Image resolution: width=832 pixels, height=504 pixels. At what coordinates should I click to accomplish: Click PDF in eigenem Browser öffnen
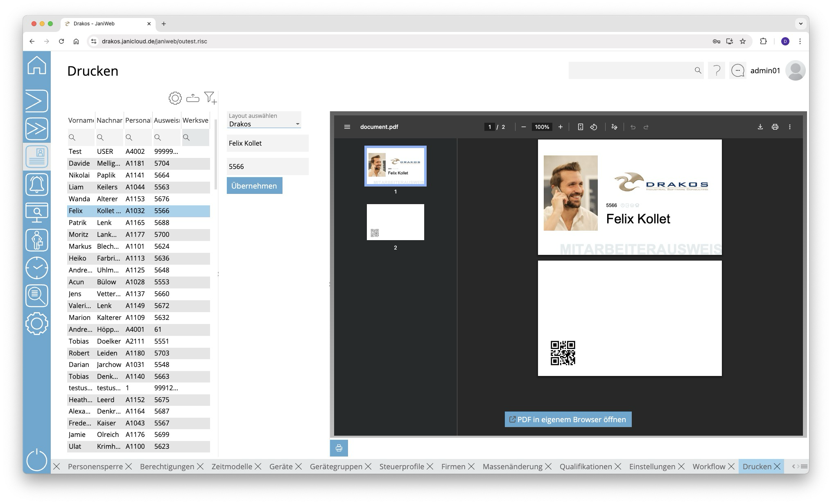point(568,419)
